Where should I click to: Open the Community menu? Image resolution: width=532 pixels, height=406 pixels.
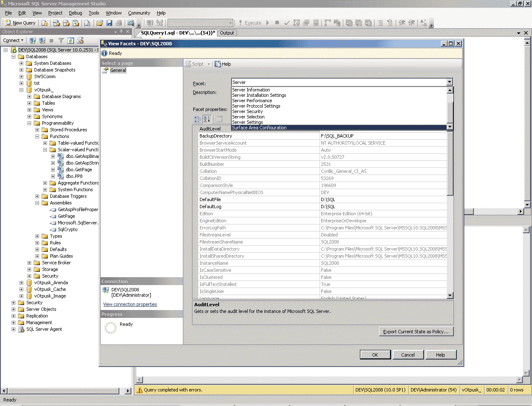coord(139,13)
